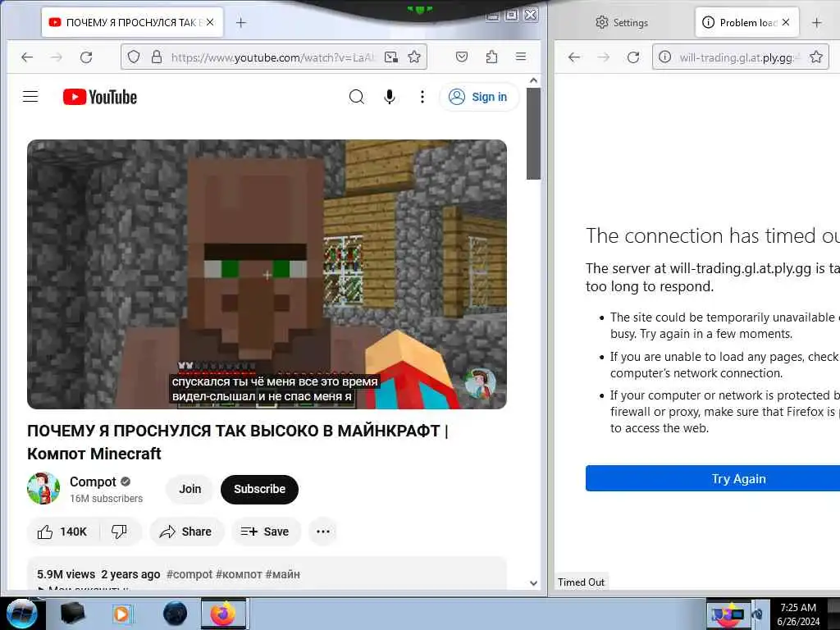840x630 pixels.
Task: Bookmark the YouTube page with the star
Action: click(414, 57)
